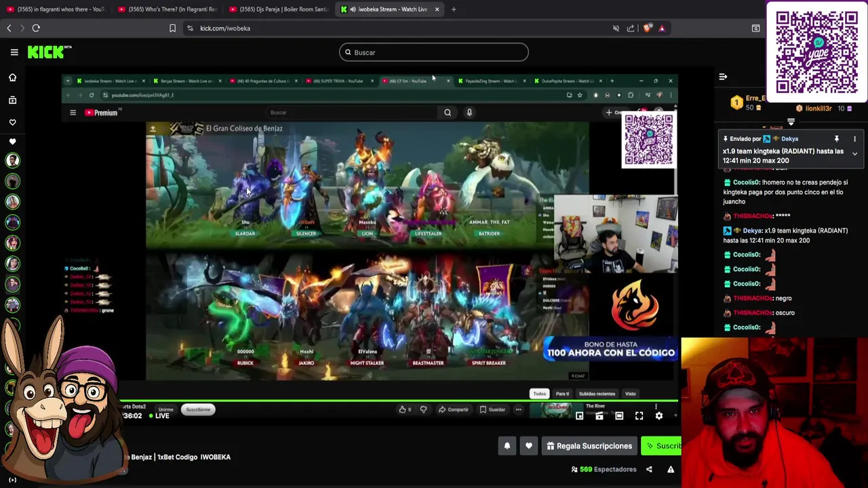Bookmark this page in address bar
This screenshot has height=488, width=868.
pos(172,28)
